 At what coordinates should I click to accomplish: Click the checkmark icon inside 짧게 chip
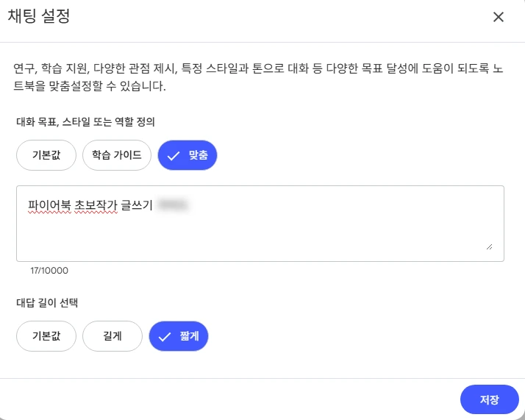(165, 337)
